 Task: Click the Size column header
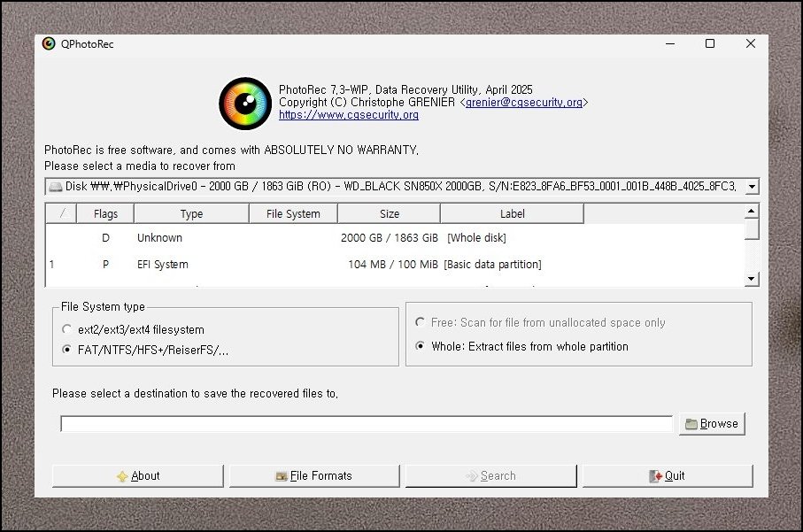tap(390, 214)
